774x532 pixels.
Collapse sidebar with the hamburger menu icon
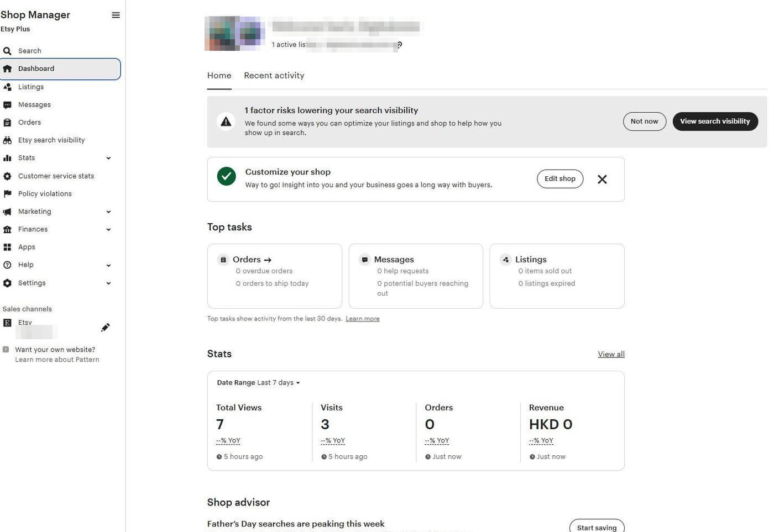pyautogui.click(x=116, y=15)
